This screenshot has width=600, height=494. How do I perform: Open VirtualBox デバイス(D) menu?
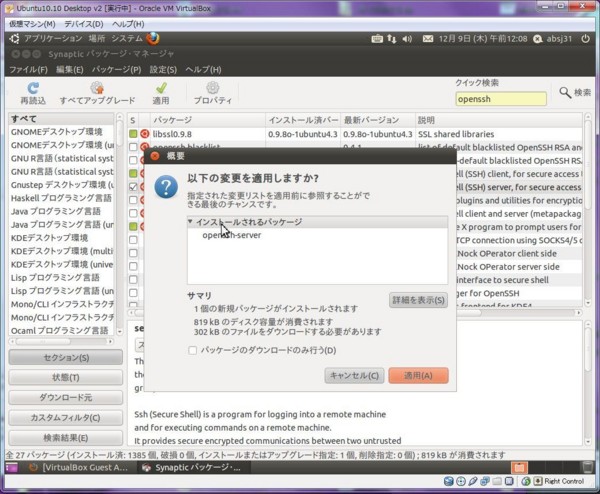coord(84,24)
